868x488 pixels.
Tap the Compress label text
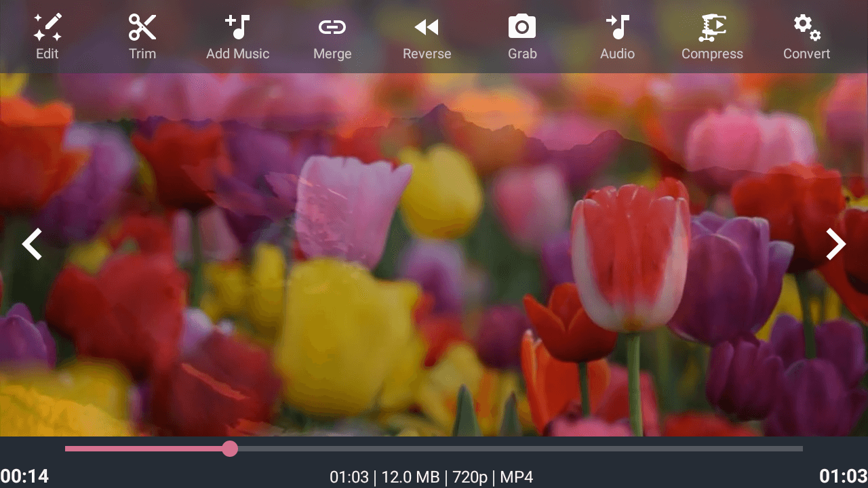click(x=712, y=54)
